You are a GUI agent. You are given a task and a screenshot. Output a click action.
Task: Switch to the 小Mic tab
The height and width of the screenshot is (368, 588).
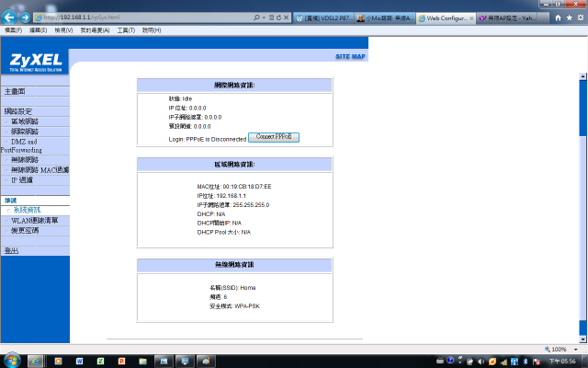click(385, 17)
